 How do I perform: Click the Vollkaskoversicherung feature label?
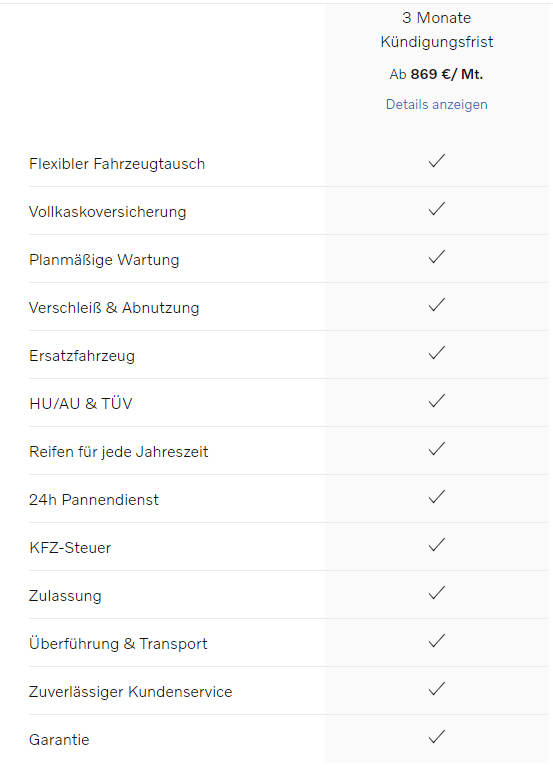[107, 212]
